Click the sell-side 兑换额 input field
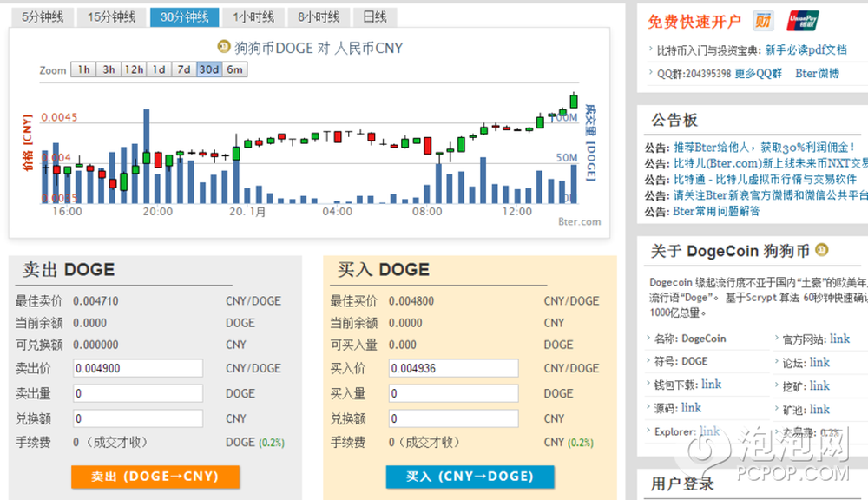The image size is (868, 500). pyautogui.click(x=138, y=418)
